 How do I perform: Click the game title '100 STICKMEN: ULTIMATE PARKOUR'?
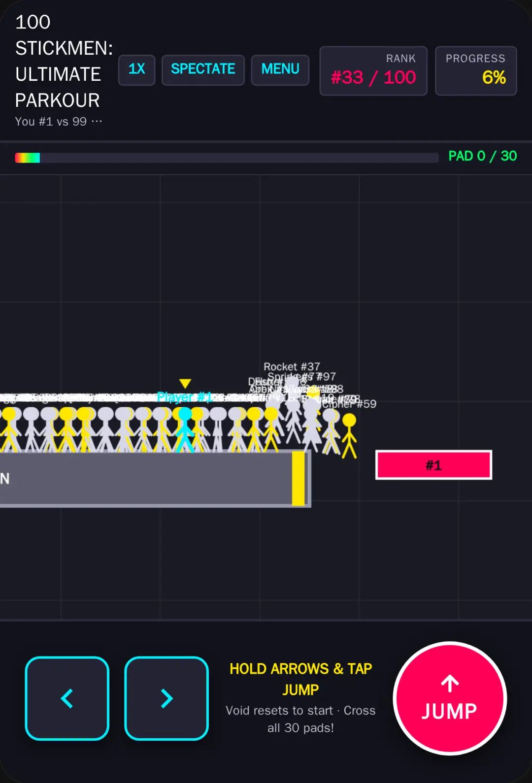click(64, 61)
